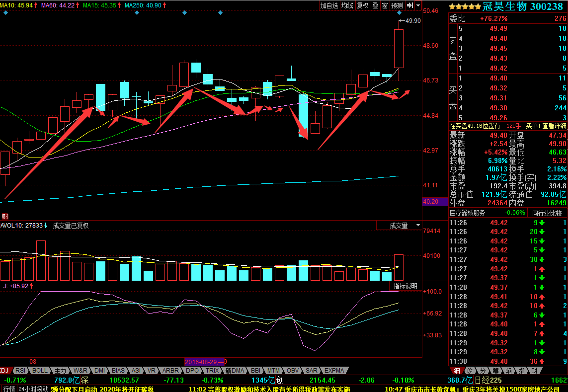Image resolution: width=568 pixels, height=392 pixels.
Task: Select the DMI indicator tab
Action: click(x=99, y=370)
